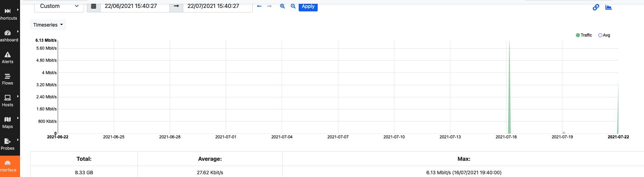
Task: Open the Probes sidebar menu
Action: 8,145
